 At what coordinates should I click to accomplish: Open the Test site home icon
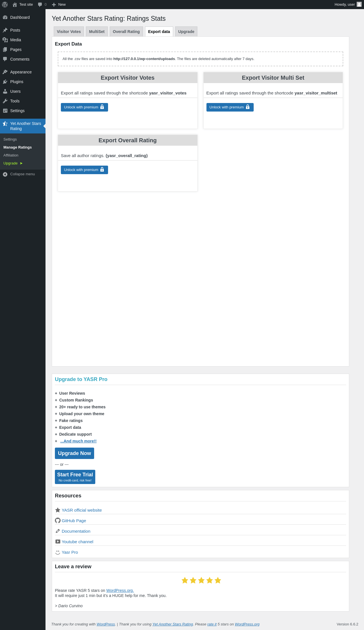coord(15,5)
